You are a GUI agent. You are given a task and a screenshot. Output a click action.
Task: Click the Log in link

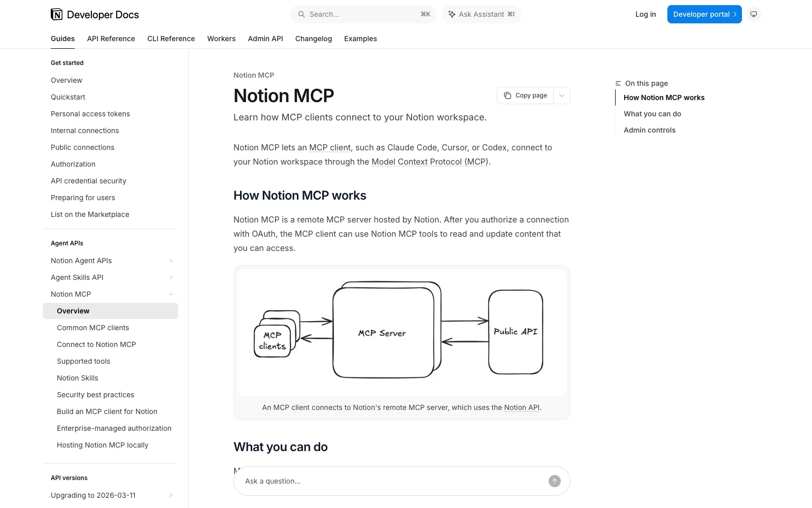[646, 14]
